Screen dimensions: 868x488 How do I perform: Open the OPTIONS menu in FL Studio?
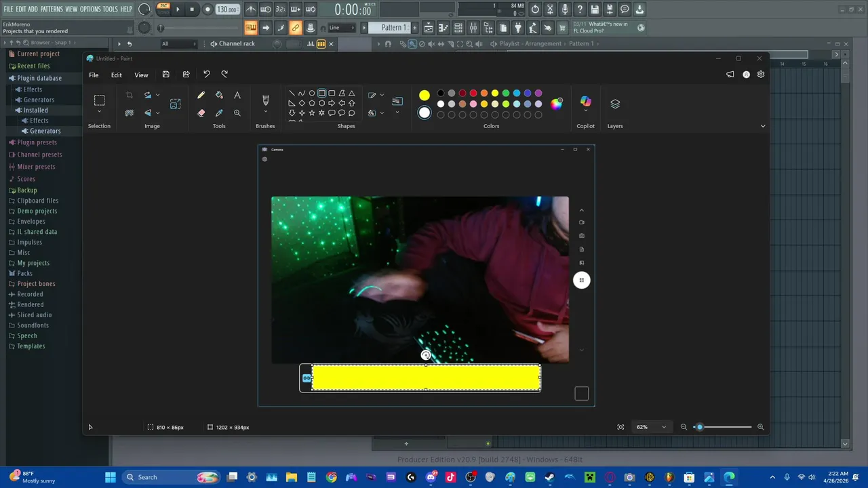point(90,9)
